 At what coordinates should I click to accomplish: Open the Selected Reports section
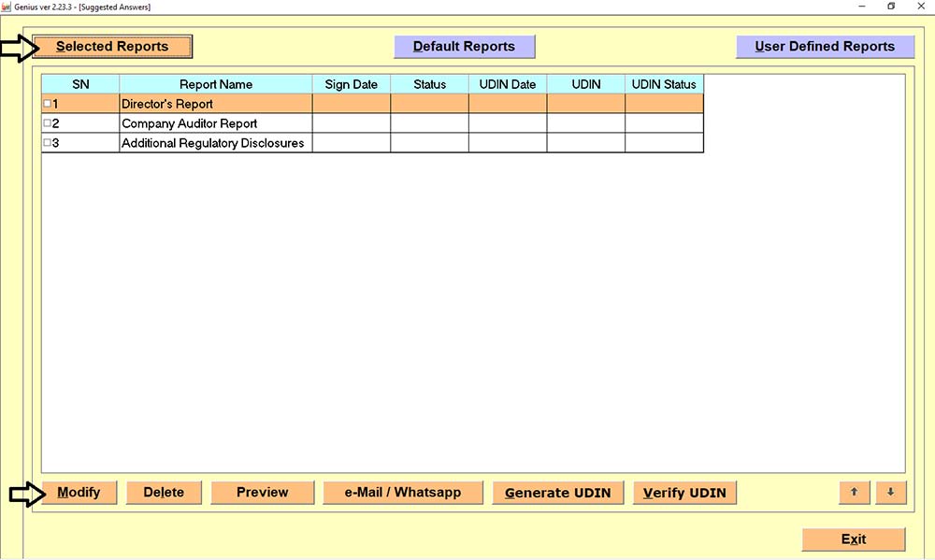[112, 46]
